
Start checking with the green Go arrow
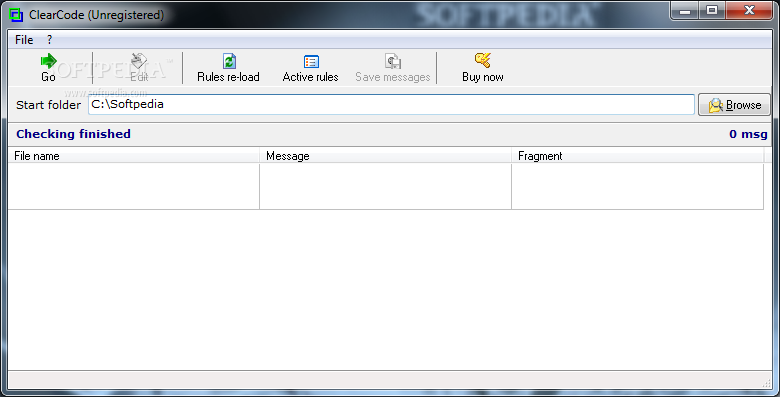(48, 61)
